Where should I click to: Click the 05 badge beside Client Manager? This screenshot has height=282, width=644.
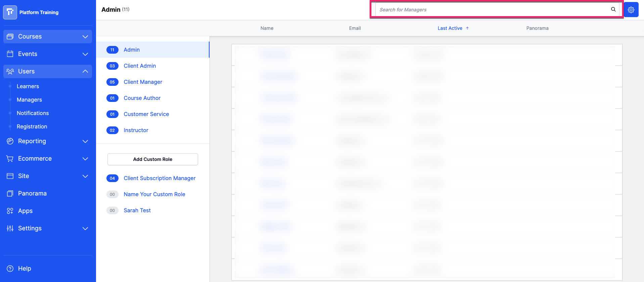tap(112, 82)
